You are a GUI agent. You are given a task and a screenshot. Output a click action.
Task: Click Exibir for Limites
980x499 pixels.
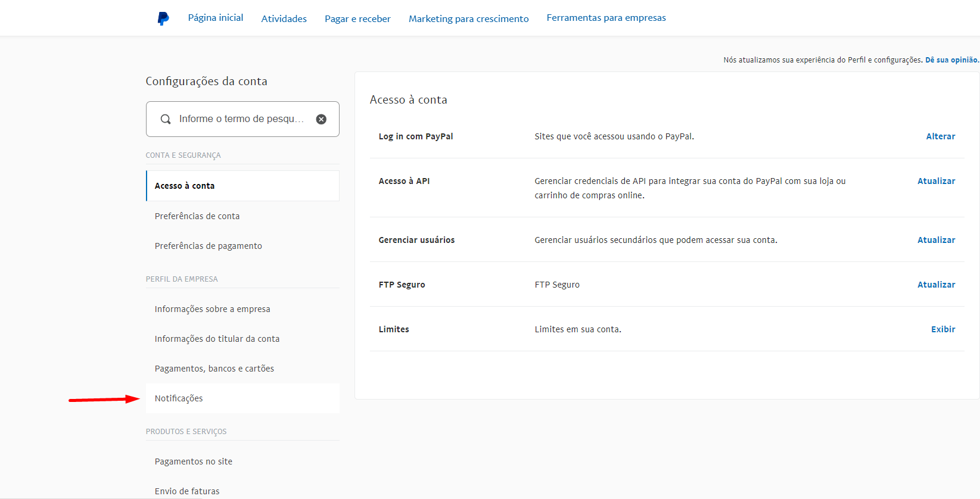[x=943, y=329]
